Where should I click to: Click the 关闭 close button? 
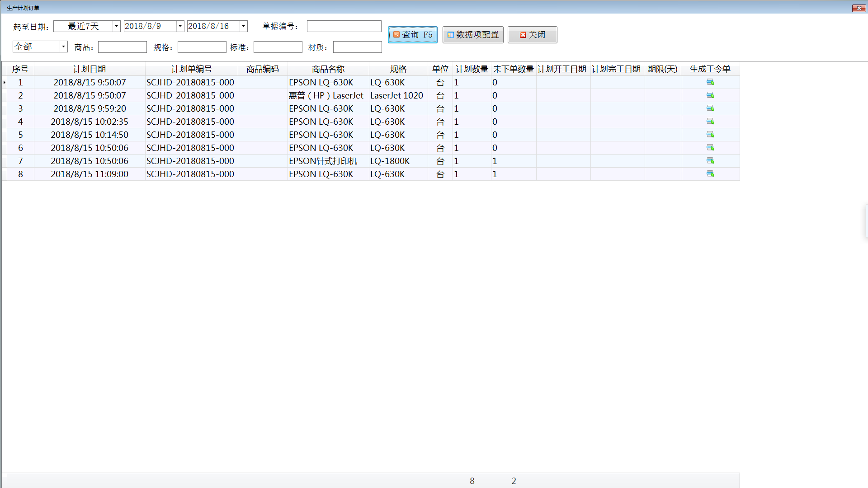point(532,35)
